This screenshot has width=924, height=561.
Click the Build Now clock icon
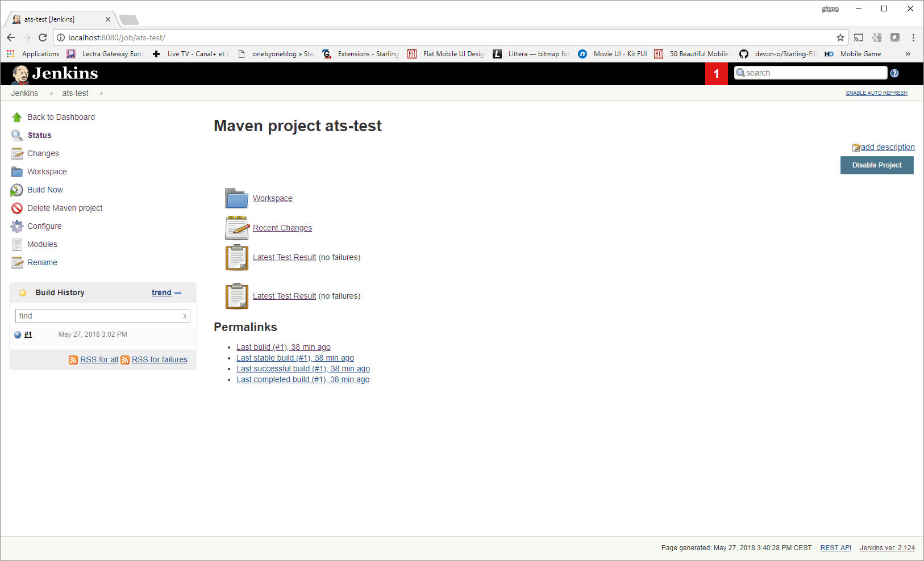coord(17,190)
